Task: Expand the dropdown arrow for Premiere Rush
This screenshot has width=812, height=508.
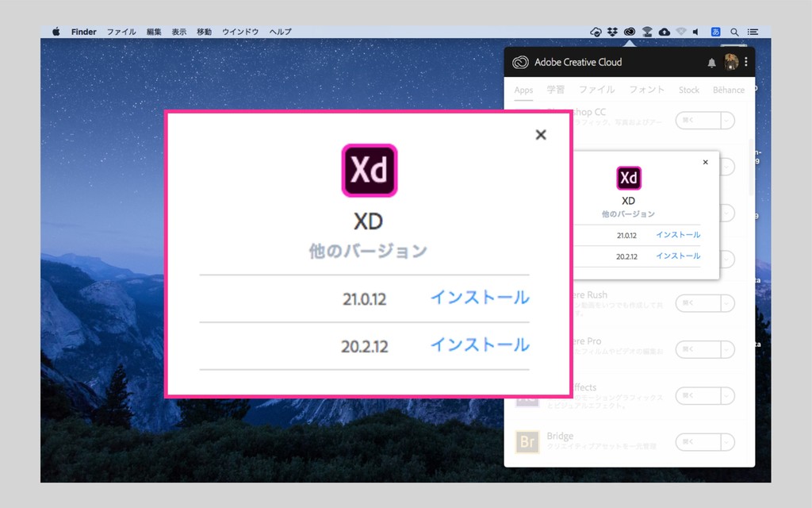Action: tap(728, 303)
